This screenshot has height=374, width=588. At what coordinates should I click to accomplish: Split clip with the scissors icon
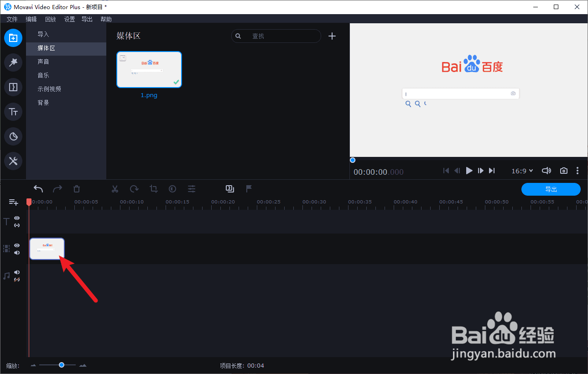click(x=115, y=189)
